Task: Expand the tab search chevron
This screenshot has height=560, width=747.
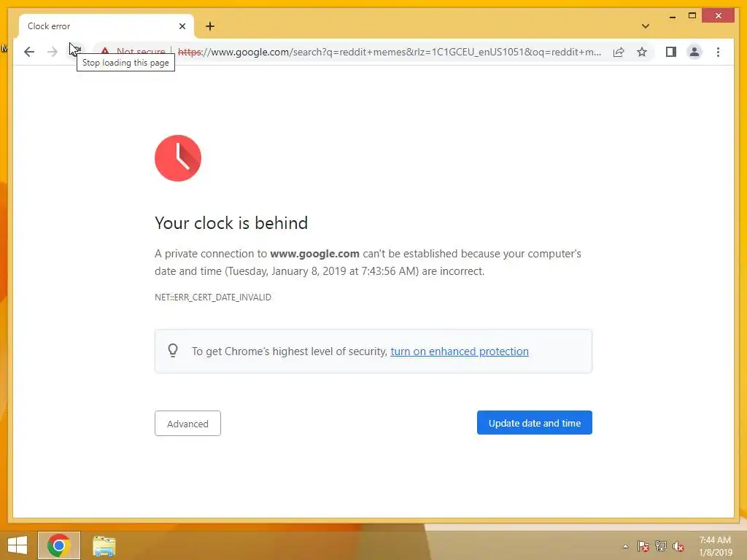Action: pyautogui.click(x=646, y=26)
